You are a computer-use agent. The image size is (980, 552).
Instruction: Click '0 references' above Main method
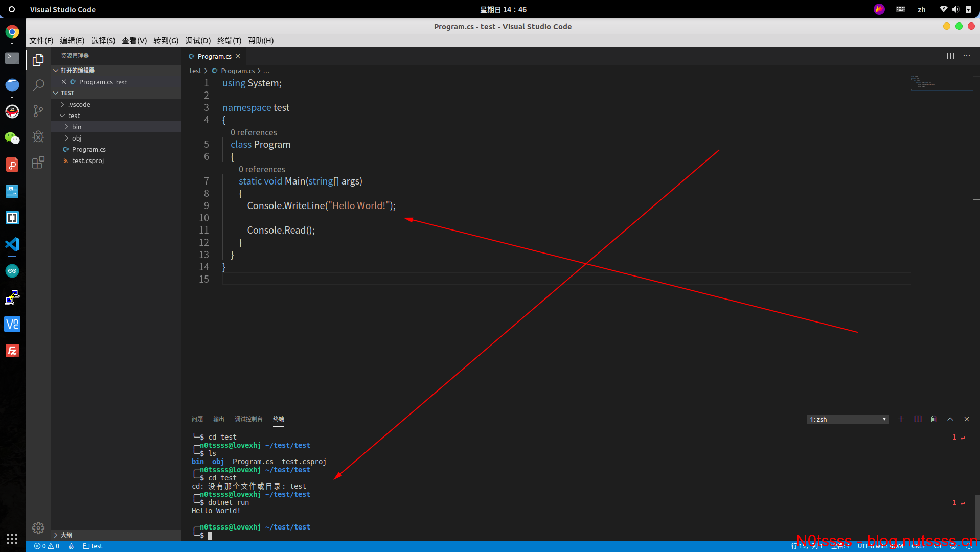click(262, 169)
